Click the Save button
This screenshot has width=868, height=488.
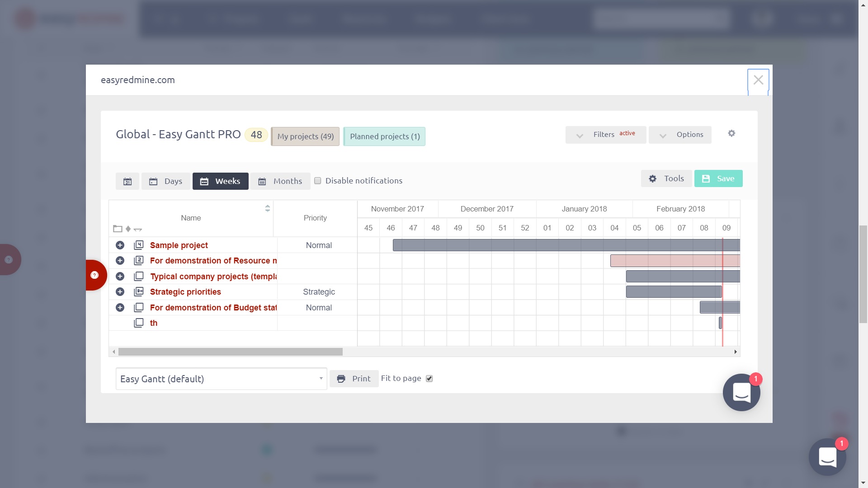coord(718,178)
